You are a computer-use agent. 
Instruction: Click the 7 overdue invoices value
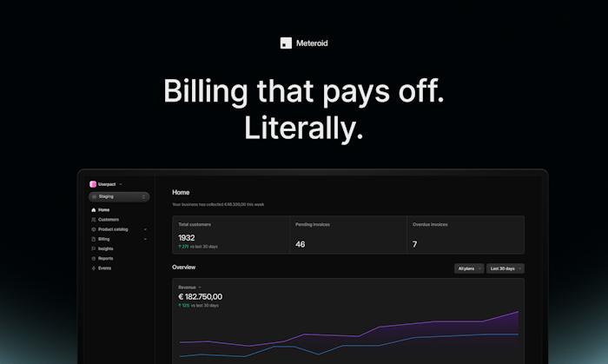click(415, 244)
